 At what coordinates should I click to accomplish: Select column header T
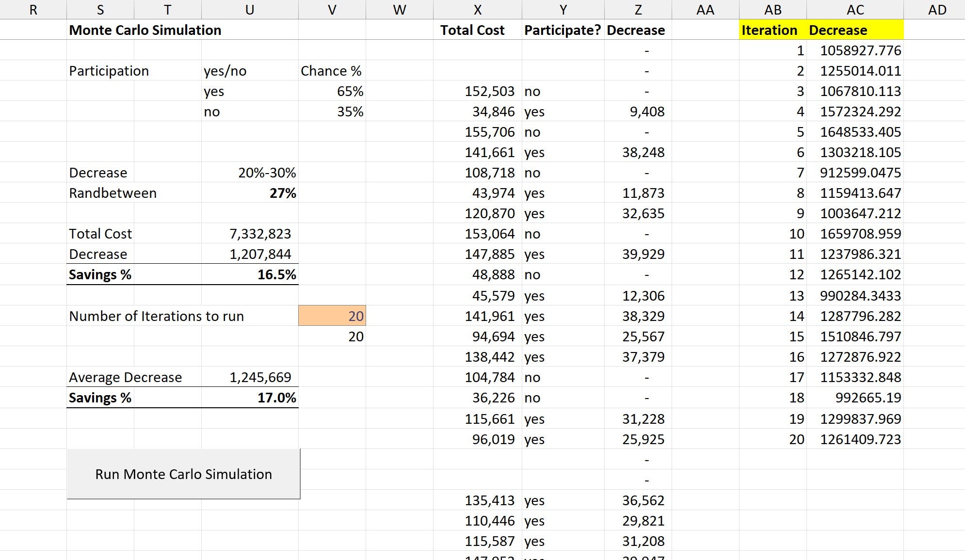168,10
